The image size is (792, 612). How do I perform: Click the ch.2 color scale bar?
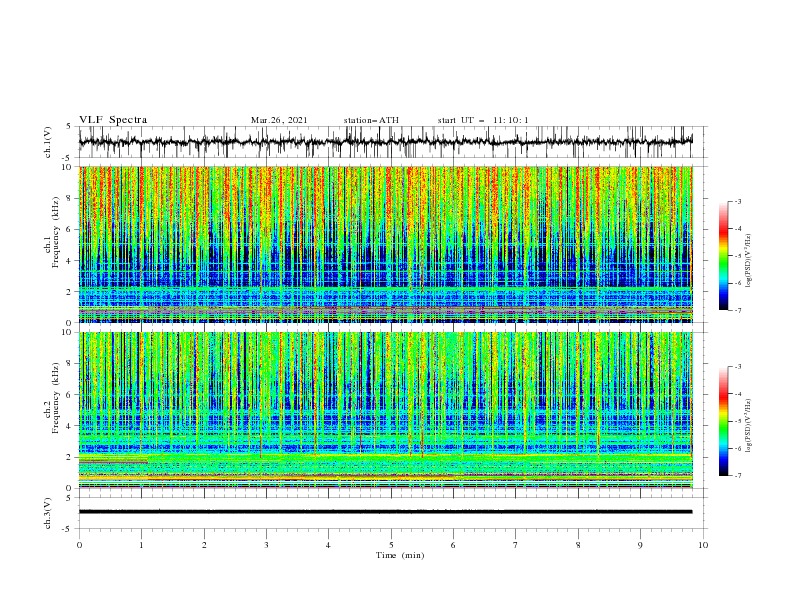click(x=724, y=421)
